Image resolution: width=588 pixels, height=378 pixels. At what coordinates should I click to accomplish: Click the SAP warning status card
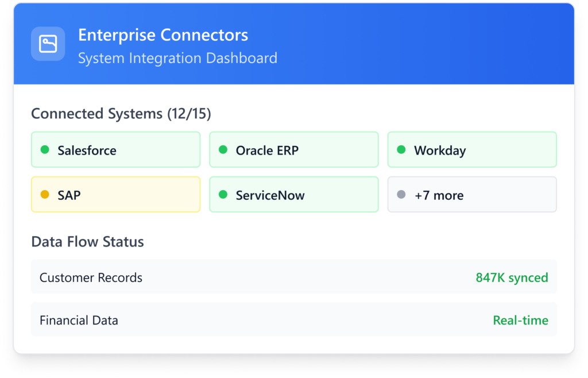point(115,194)
